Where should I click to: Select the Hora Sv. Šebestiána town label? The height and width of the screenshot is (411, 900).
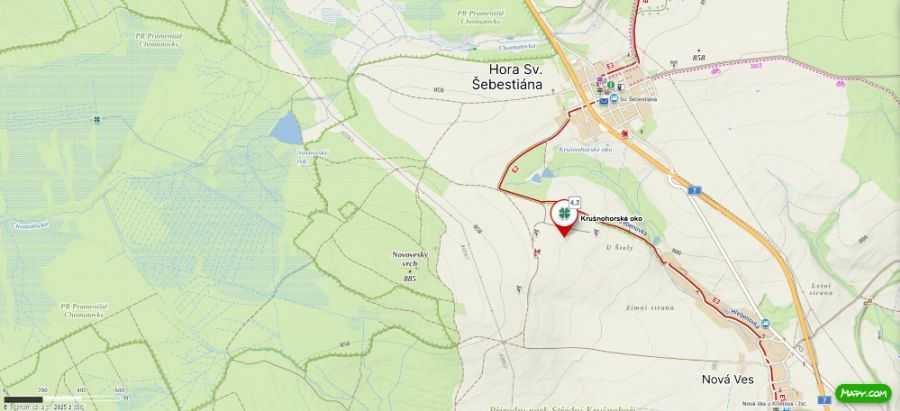point(507,77)
